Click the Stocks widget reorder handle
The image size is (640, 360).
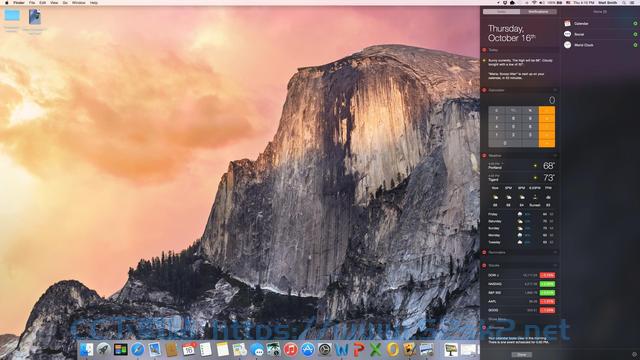[x=555, y=265]
